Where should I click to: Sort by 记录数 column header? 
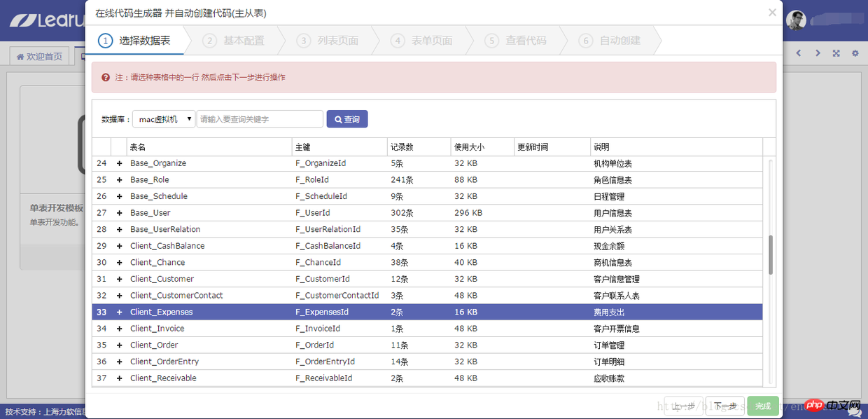(x=419, y=147)
